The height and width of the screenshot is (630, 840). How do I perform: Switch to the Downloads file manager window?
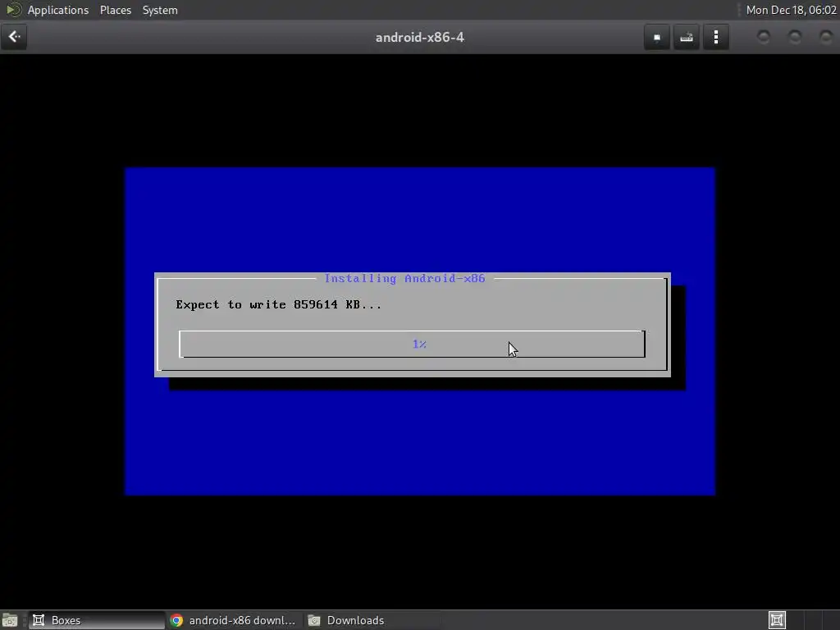[x=373, y=620]
